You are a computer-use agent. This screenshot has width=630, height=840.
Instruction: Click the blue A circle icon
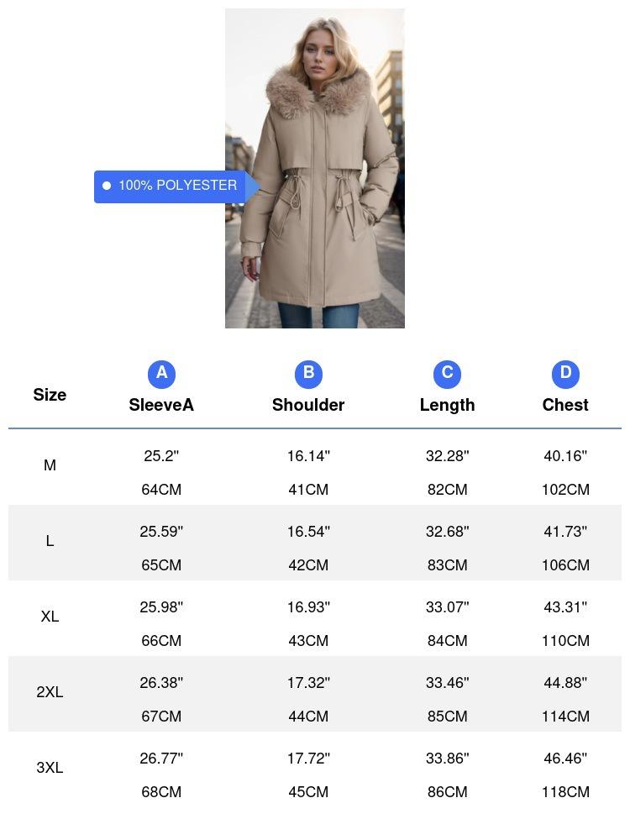pyautogui.click(x=161, y=374)
